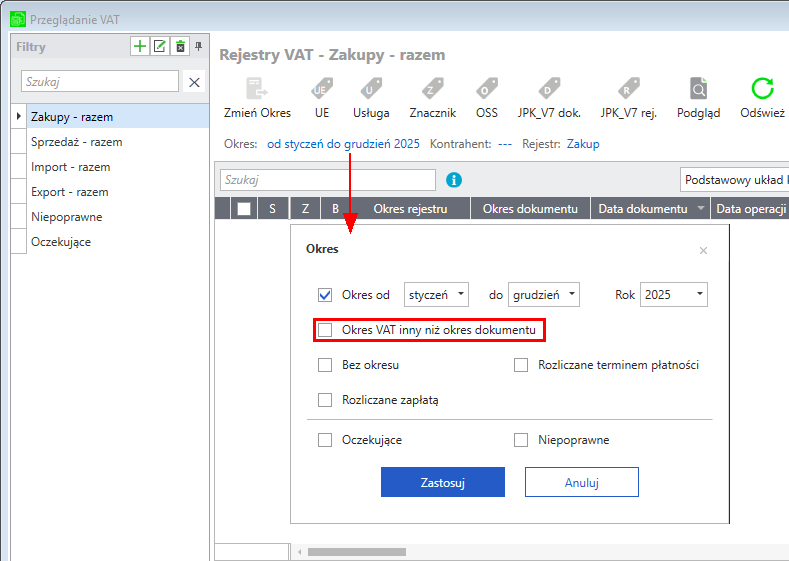The width and height of the screenshot is (789, 561).
Task: Delete filter using trash icon
Action: [x=180, y=46]
